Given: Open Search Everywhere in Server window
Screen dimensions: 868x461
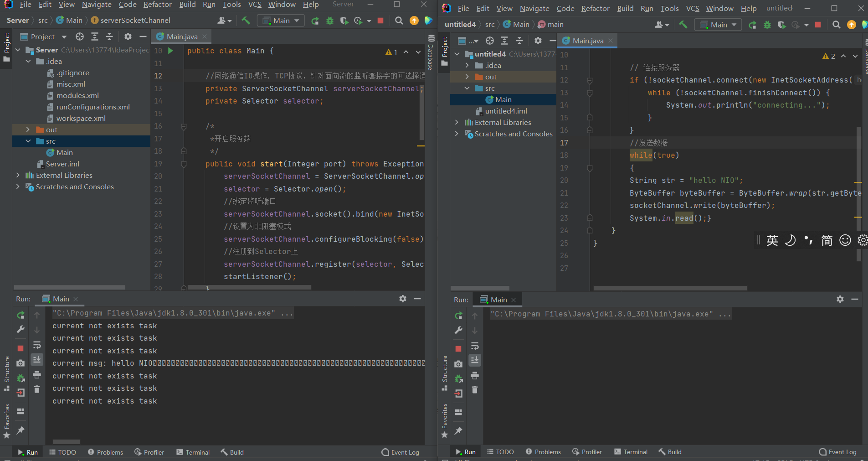Looking at the screenshot, I should pyautogui.click(x=399, y=21).
